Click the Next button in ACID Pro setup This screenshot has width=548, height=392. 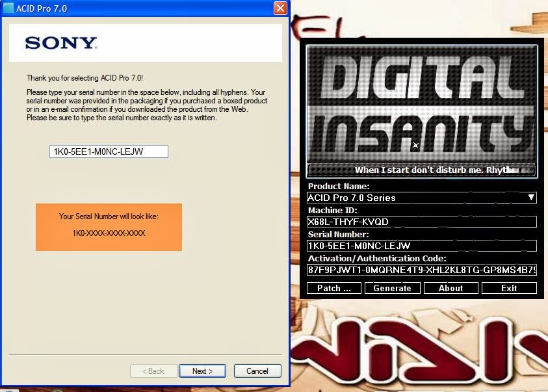tap(202, 371)
